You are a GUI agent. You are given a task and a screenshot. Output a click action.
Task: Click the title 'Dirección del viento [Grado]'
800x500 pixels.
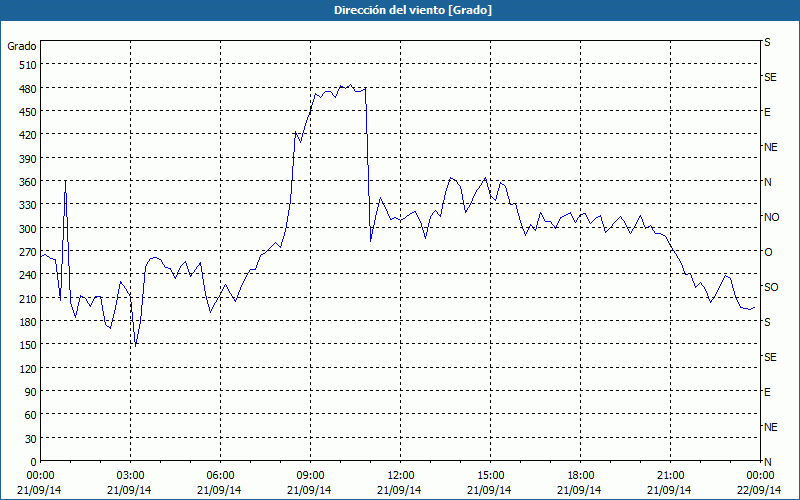[413, 10]
